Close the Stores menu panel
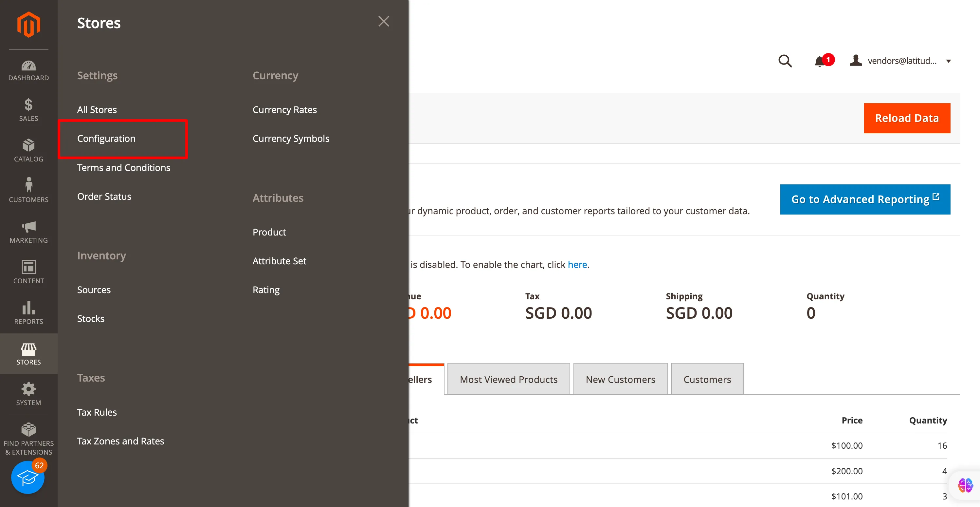Image resolution: width=980 pixels, height=507 pixels. point(384,21)
